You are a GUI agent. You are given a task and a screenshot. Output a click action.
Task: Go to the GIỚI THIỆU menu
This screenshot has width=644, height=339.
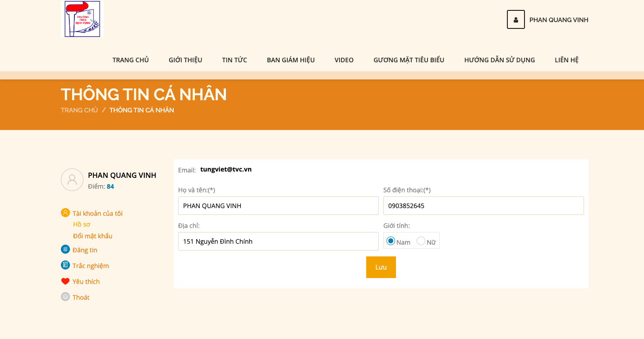tap(185, 60)
